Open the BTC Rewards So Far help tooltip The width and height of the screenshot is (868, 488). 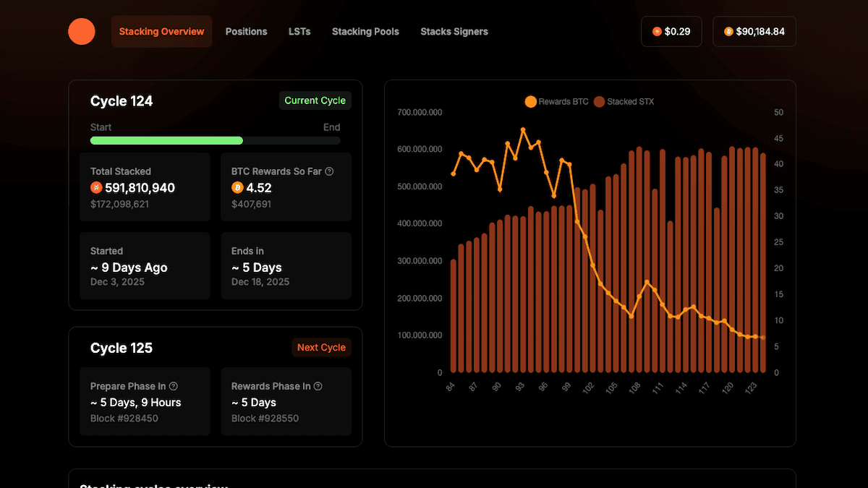click(x=330, y=171)
